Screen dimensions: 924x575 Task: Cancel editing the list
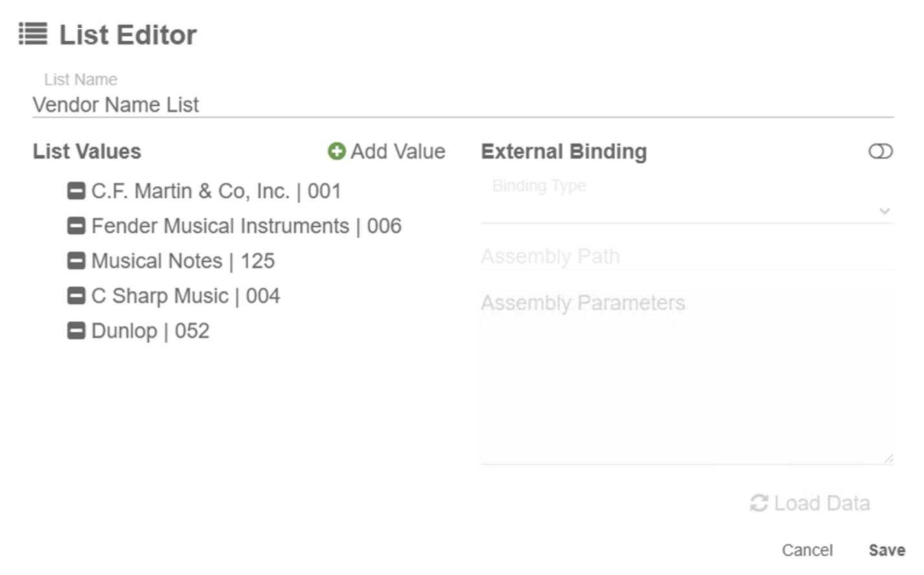coord(807,550)
